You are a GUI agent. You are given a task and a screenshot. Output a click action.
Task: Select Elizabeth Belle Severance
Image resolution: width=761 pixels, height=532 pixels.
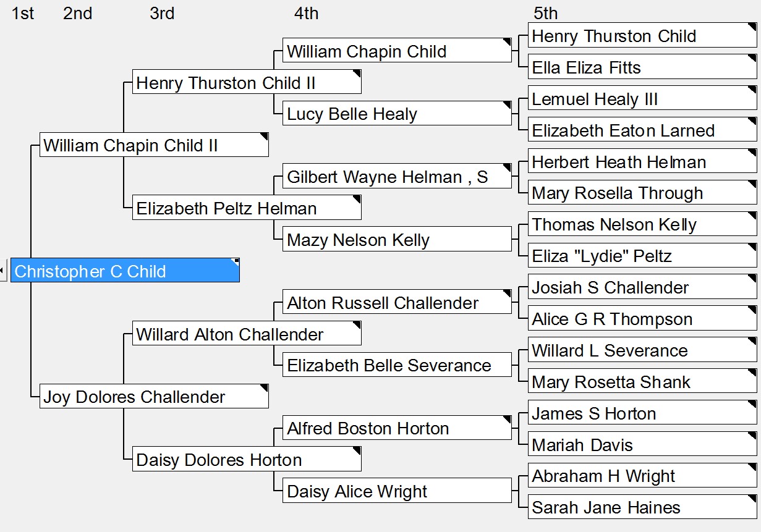398,365
